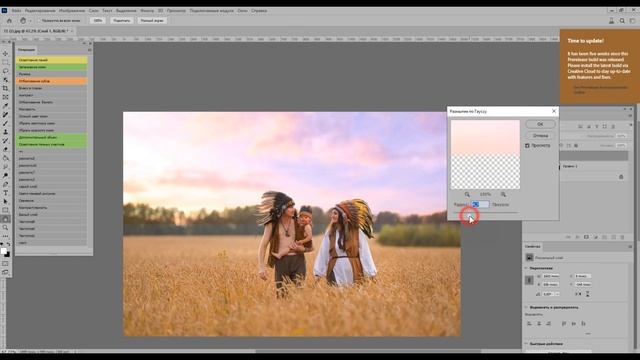The image size is (640, 360).
Task: Open the Actions panel menu
Action: [x=89, y=50]
